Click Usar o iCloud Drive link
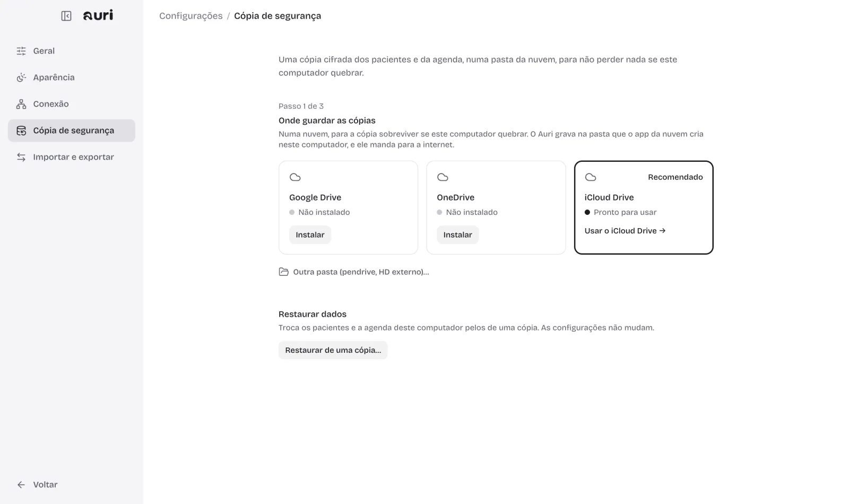 (x=625, y=231)
